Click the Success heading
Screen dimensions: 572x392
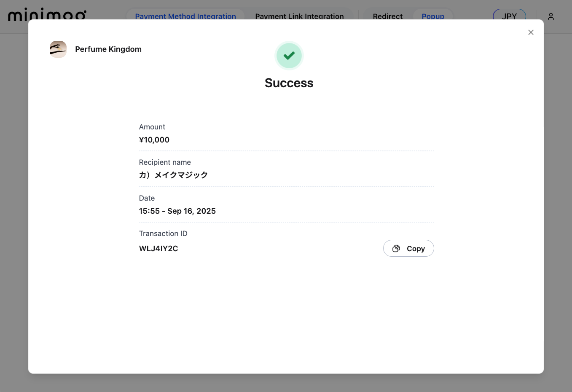[289, 83]
